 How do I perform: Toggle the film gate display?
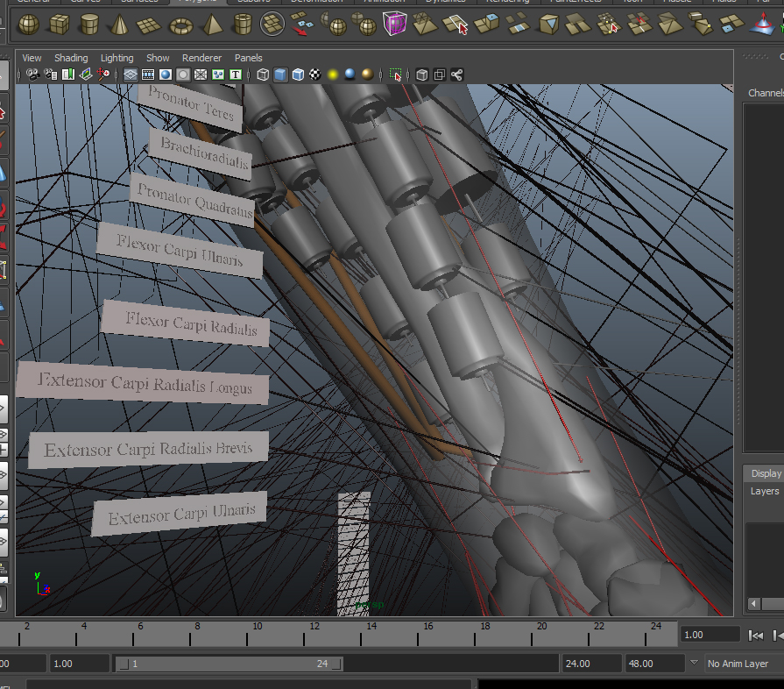click(x=148, y=75)
